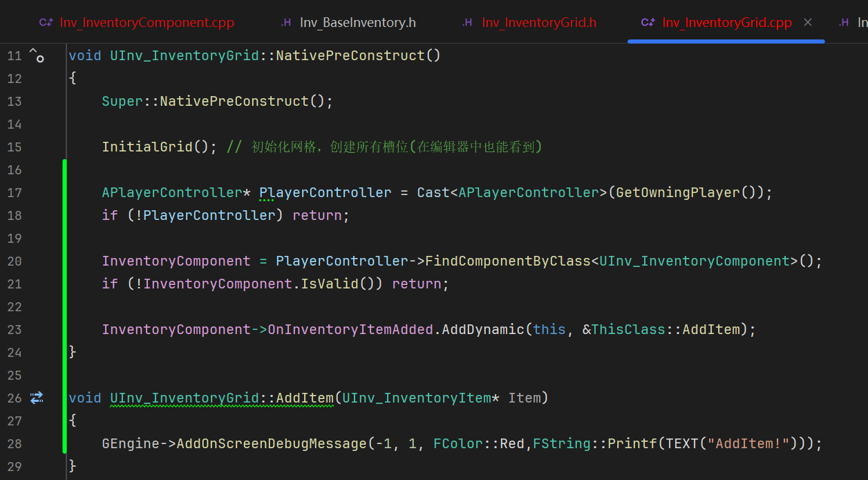Click the C++ file icon on Inv_InventoryComponent.cpp tab
868x480 pixels.
point(46,23)
